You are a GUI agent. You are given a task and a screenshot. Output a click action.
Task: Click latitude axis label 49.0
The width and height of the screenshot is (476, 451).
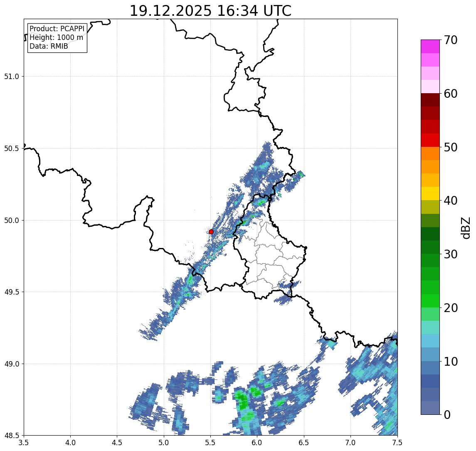(x=12, y=364)
